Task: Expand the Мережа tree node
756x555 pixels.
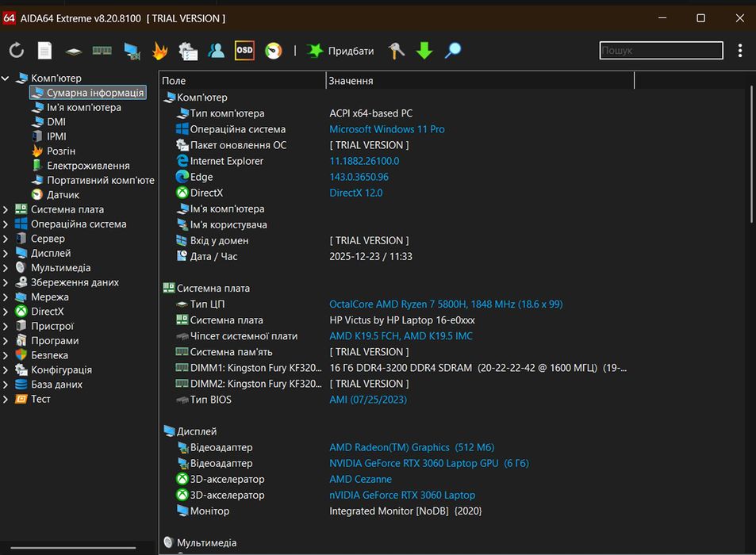Action: pyautogui.click(x=6, y=297)
